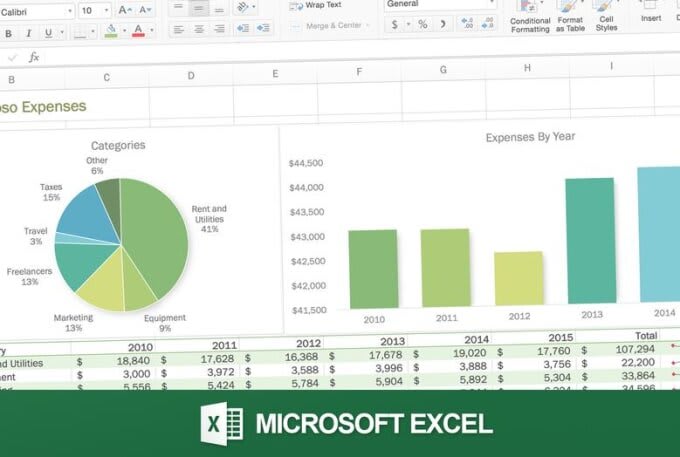
Task: Open the underline style dropdown arrow
Action: coord(62,32)
